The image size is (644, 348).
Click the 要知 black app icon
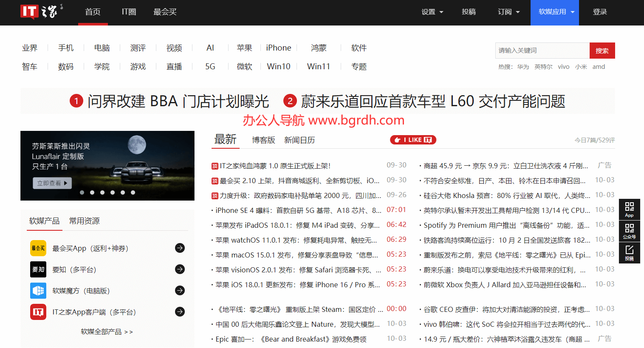pyautogui.click(x=38, y=269)
